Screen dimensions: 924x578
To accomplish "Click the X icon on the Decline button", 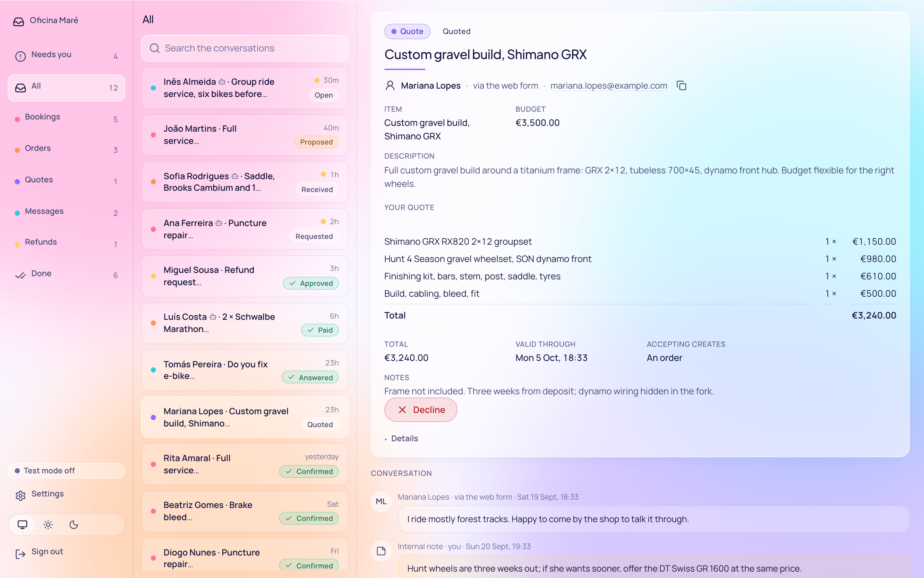I will pyautogui.click(x=402, y=410).
